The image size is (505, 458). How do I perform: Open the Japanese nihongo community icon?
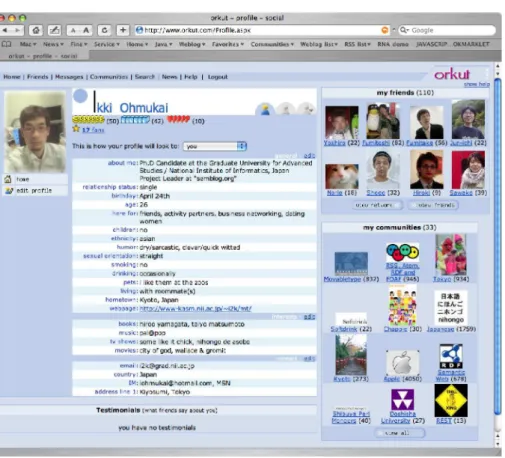coord(451,307)
